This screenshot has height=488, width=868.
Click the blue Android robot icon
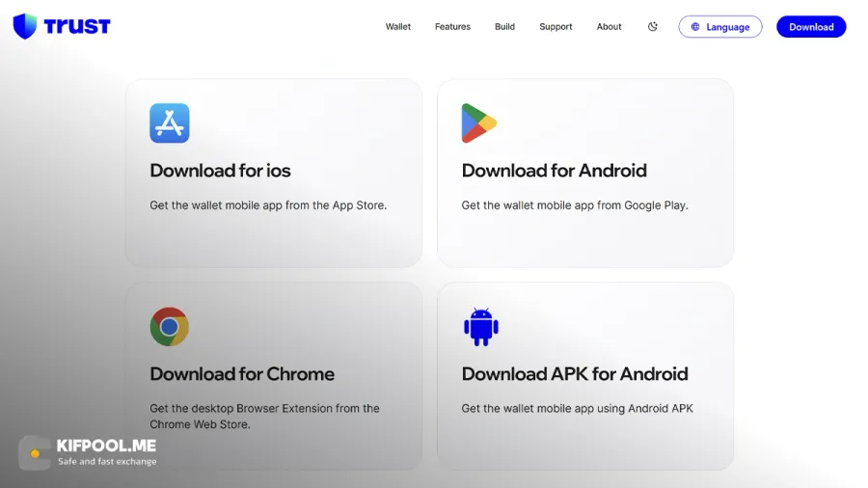pyautogui.click(x=481, y=326)
